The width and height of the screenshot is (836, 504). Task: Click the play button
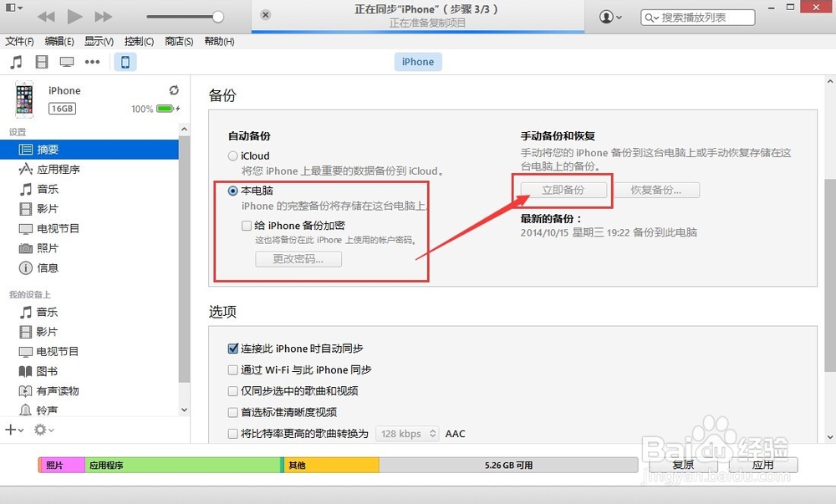(74, 17)
